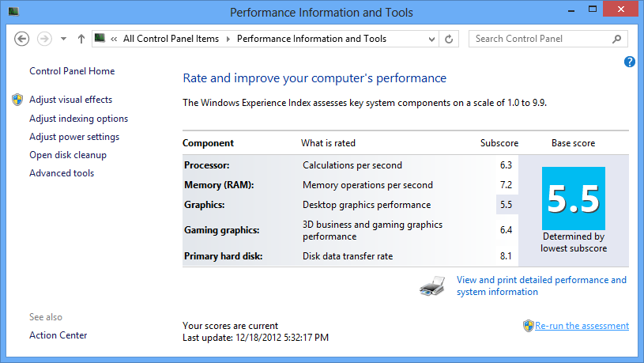Click the shield icon next to Re-run
Image resolution: width=644 pixels, height=363 pixels.
(x=528, y=326)
